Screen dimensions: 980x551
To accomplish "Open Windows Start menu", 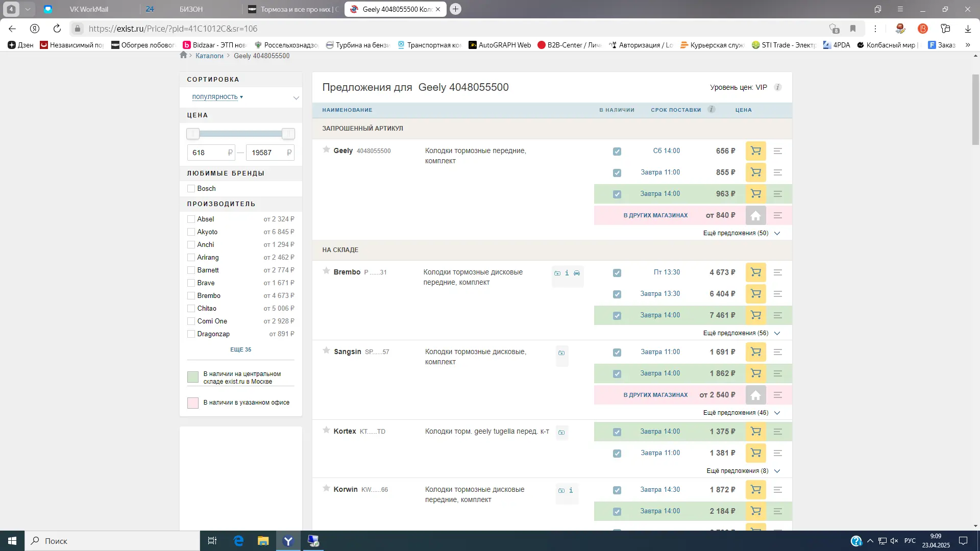I will coord(12,541).
